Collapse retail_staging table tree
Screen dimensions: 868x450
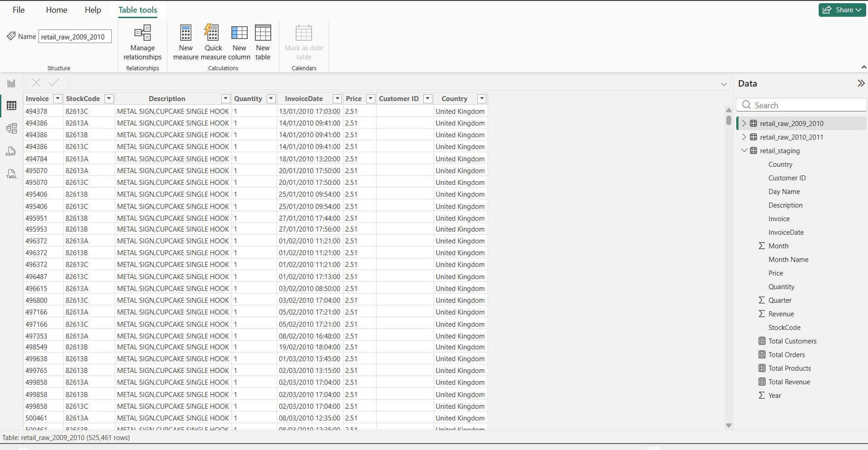[x=743, y=150]
